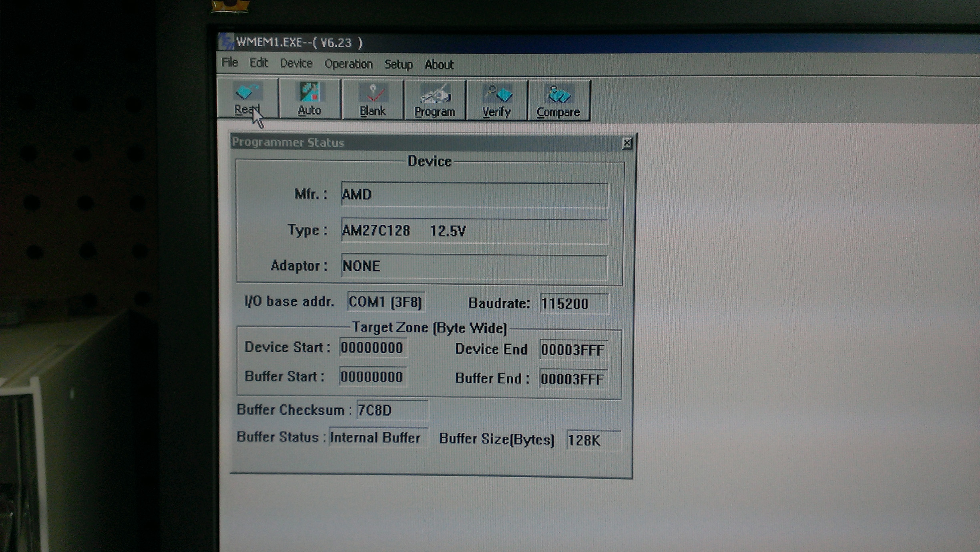Click the Mfr. field showing AMD
980x552 pixels.
[x=474, y=195]
